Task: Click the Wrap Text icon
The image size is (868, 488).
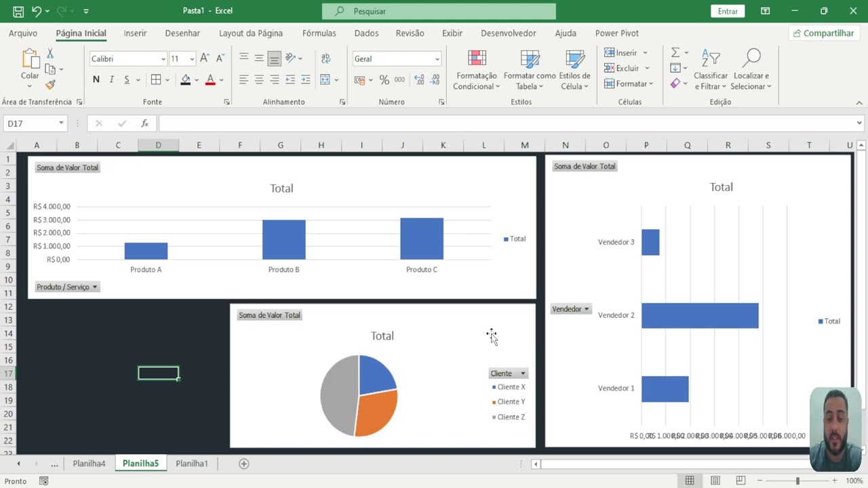Action: pyautogui.click(x=325, y=58)
